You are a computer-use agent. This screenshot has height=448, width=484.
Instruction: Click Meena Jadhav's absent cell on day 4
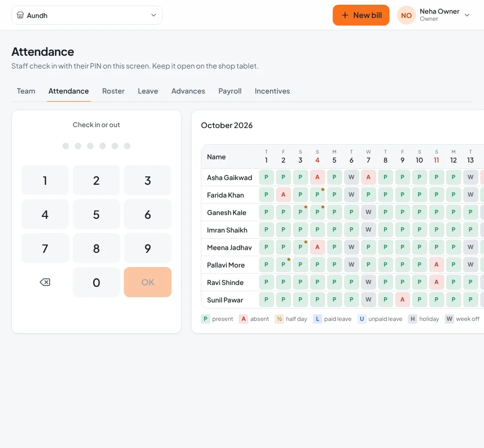[x=317, y=247]
